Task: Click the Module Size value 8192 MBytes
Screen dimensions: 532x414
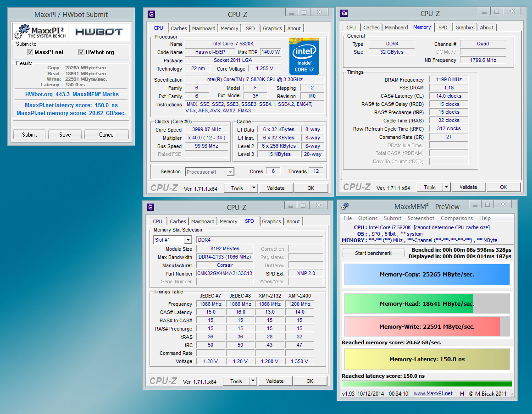Action: (x=225, y=248)
